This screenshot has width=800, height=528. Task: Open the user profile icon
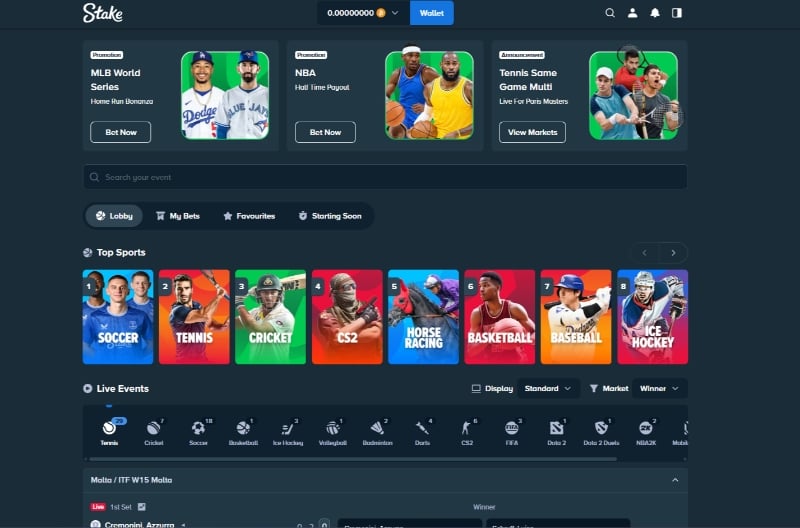pyautogui.click(x=633, y=13)
